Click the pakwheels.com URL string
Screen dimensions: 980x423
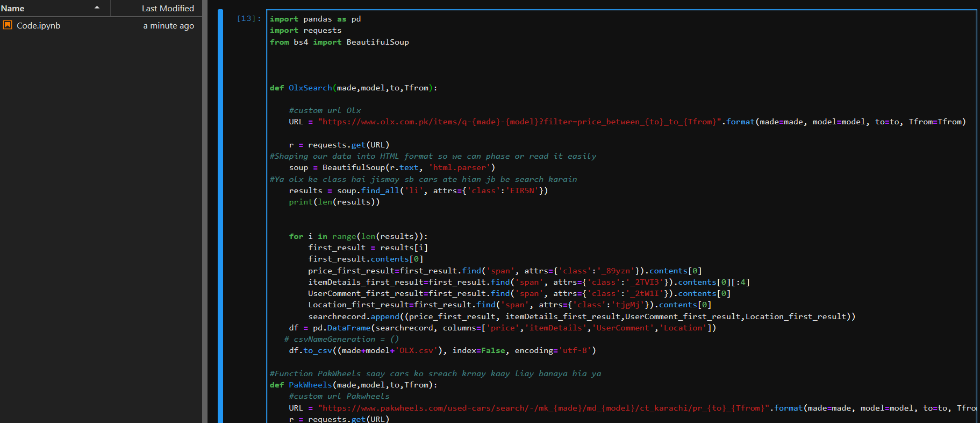[x=543, y=408]
